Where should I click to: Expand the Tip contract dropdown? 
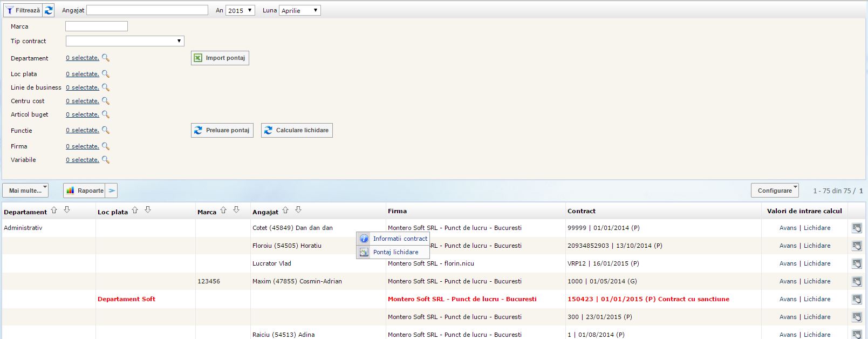[125, 41]
